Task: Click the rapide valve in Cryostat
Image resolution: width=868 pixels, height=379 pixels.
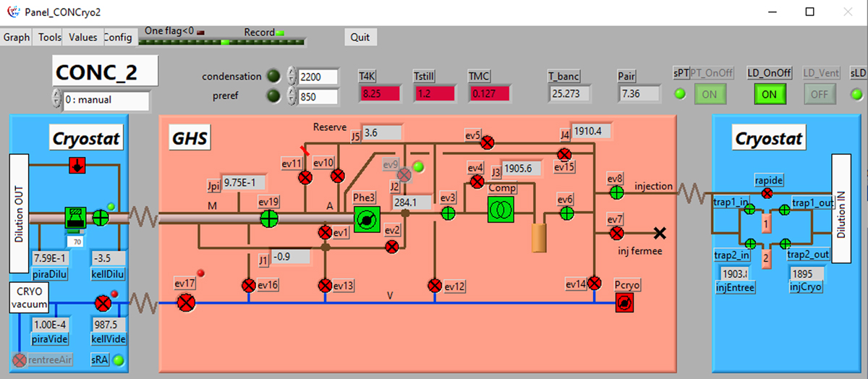Action: (x=767, y=192)
